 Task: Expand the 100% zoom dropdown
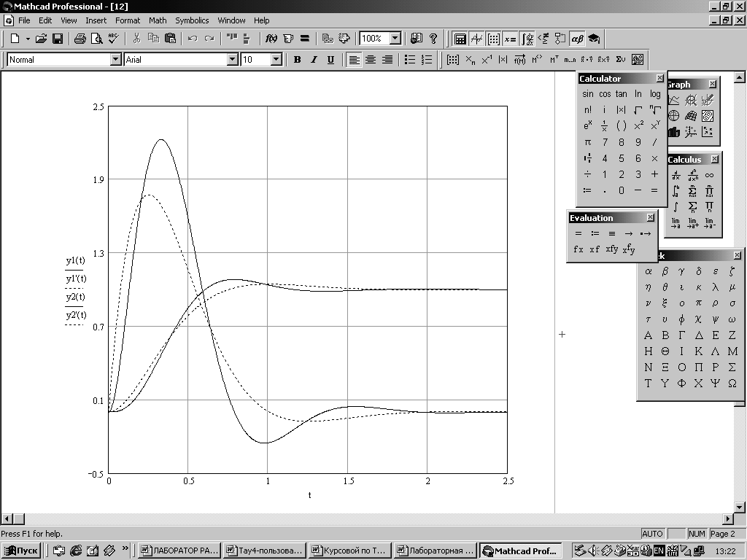[x=395, y=39]
